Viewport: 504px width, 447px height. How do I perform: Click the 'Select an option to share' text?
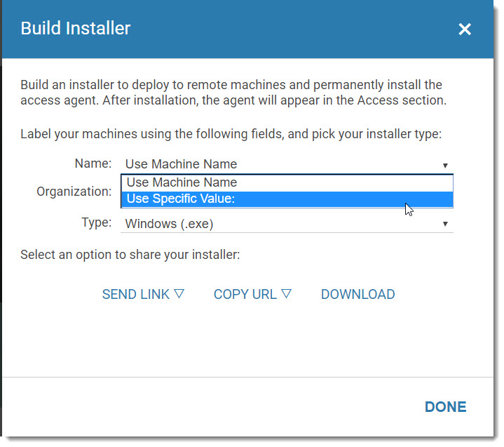tap(130, 255)
